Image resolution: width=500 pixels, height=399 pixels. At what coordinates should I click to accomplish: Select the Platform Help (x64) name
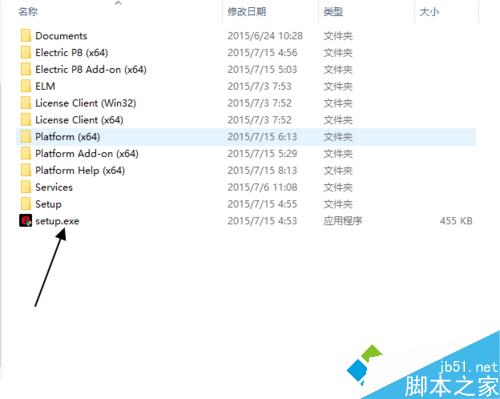point(80,170)
